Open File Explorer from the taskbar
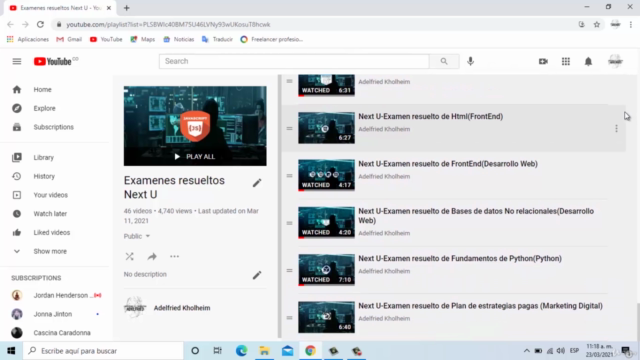Screen dimensions: 640x360 point(264,351)
